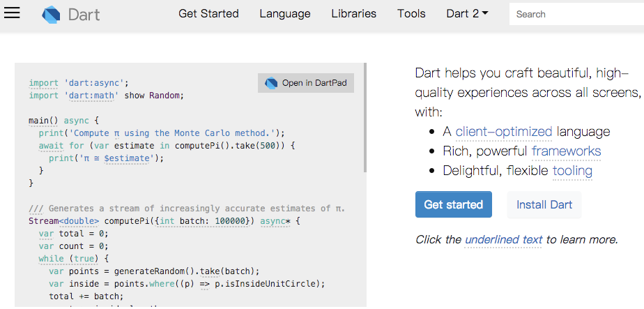Click the Install Dart button
The image size is (644, 309).
[x=544, y=204]
